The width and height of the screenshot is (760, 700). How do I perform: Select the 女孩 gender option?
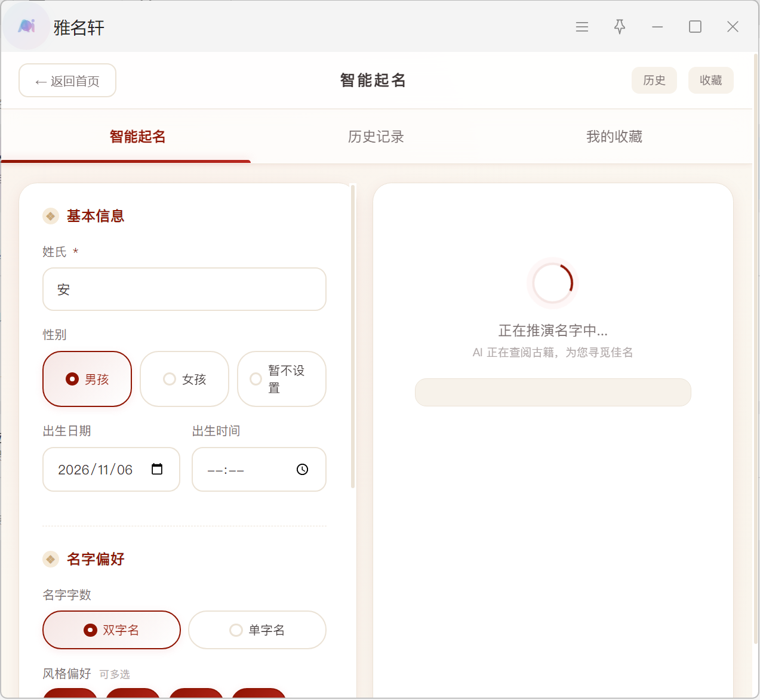(x=184, y=379)
